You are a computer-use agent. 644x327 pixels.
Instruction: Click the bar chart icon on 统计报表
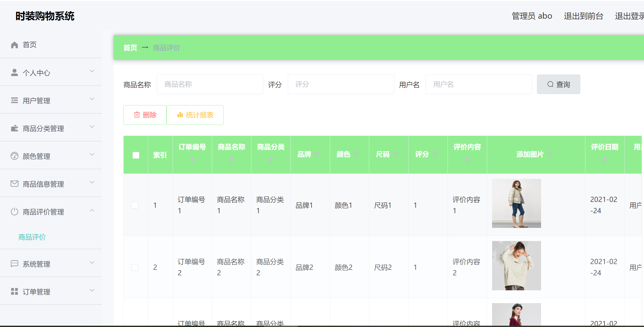[x=180, y=115]
